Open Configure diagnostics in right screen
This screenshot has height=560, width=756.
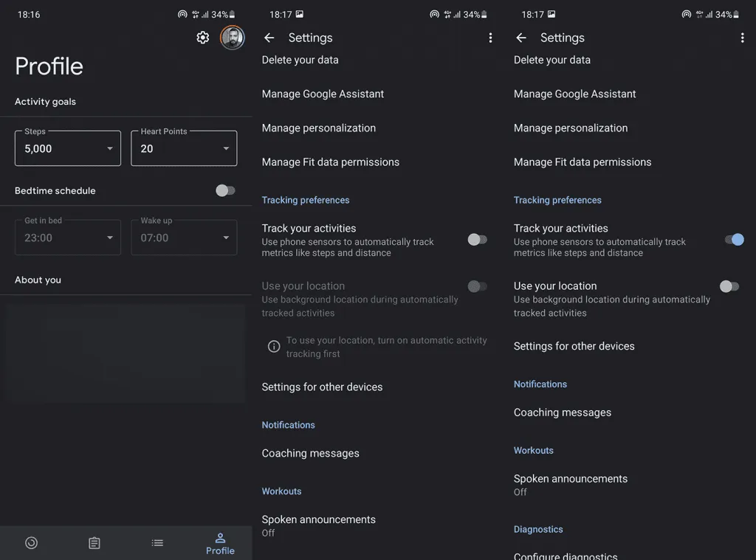tap(566, 556)
